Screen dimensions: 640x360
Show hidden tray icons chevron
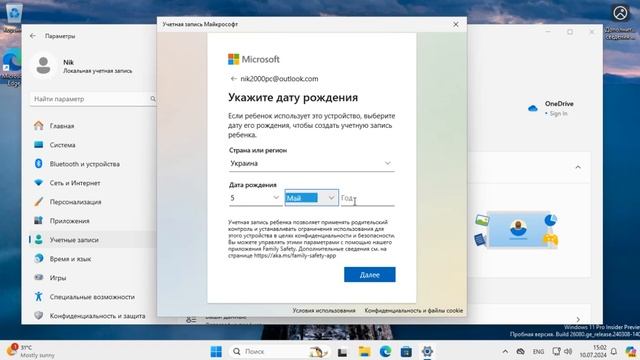(505, 351)
